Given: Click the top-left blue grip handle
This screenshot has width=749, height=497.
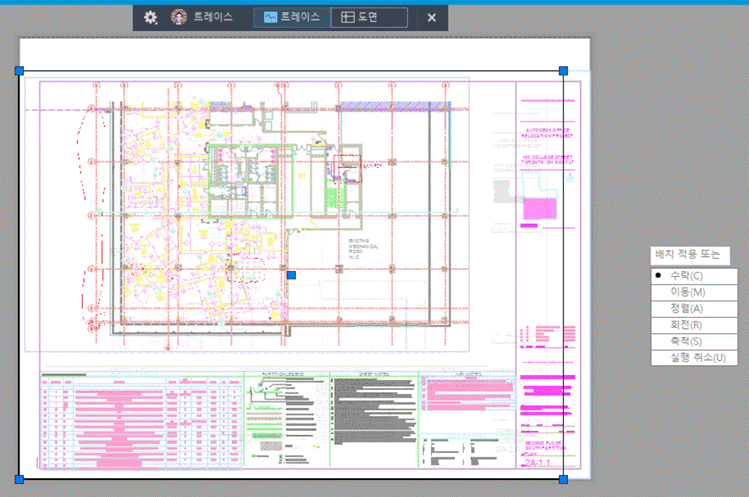Looking at the screenshot, I should pyautogui.click(x=19, y=71).
